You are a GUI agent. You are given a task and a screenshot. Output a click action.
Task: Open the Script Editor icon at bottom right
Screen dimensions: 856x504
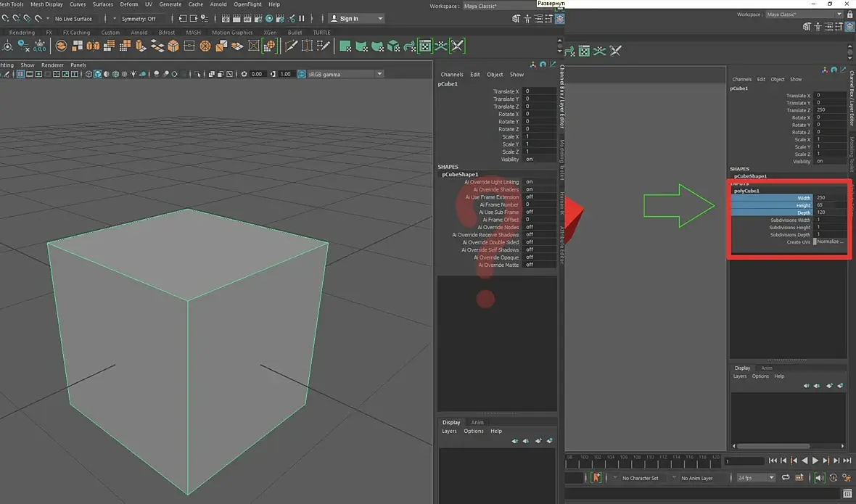click(848, 494)
